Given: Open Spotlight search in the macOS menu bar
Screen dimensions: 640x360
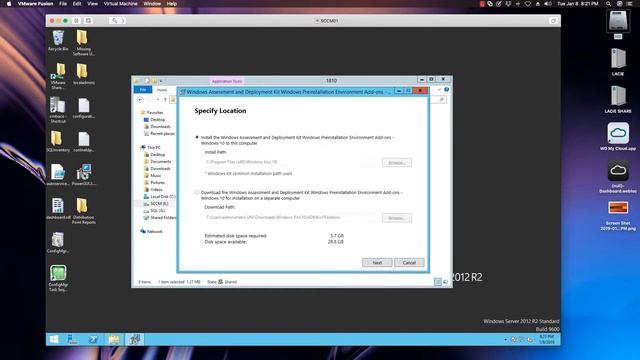Looking at the screenshot, I should point(608,4).
